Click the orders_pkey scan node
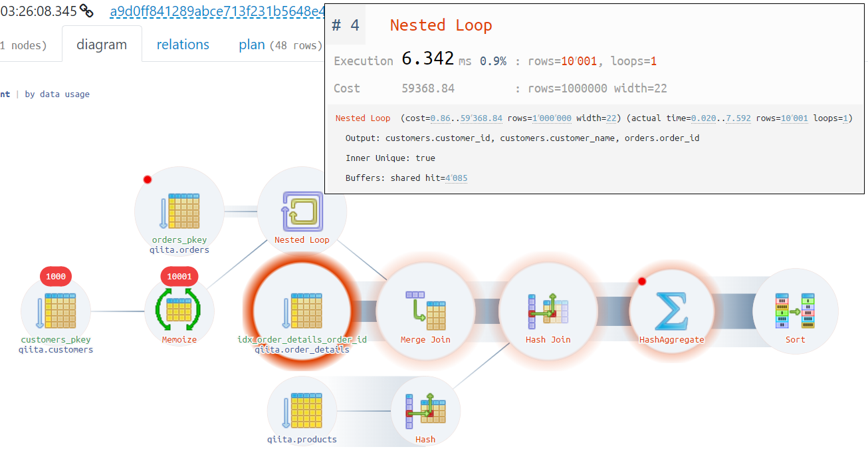This screenshot has width=868, height=449. click(x=179, y=210)
